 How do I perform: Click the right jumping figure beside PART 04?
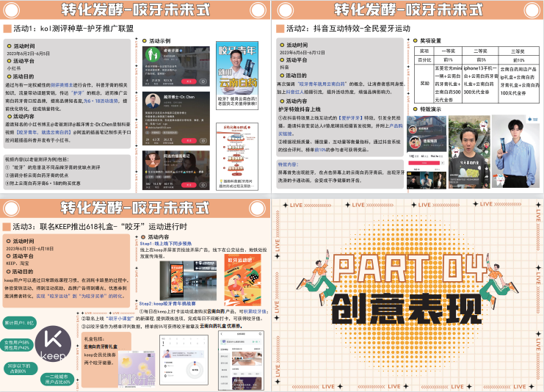click(500, 281)
